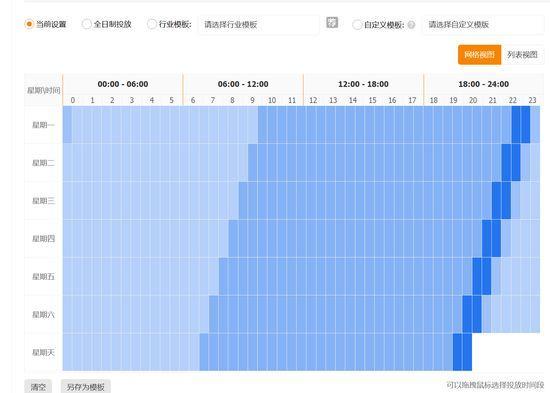Click the 星期三 row label
This screenshot has width=550, height=393.
[43, 201]
